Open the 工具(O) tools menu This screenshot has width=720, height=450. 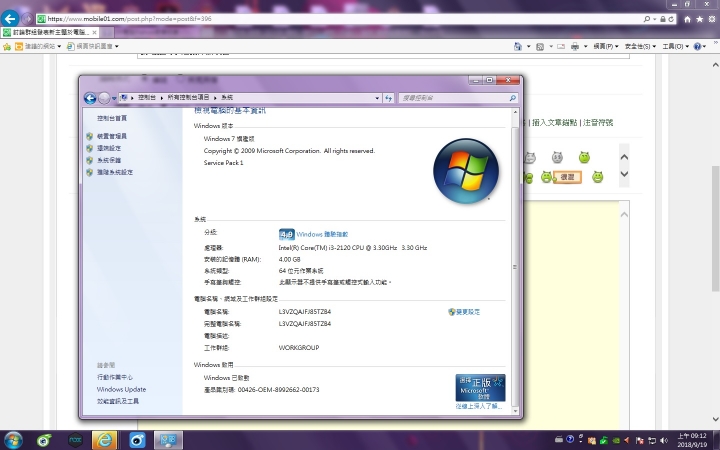click(x=675, y=46)
